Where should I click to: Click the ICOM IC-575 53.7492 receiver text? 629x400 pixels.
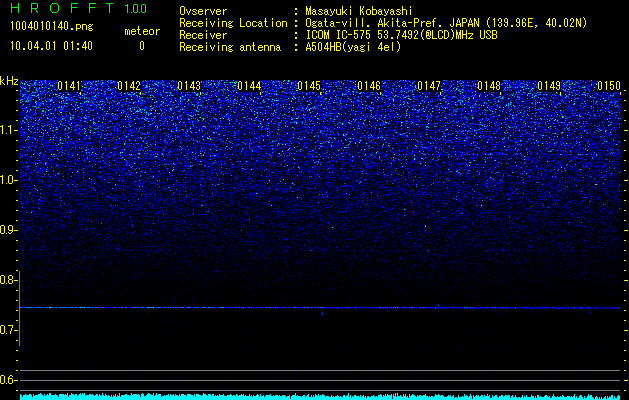point(401,35)
